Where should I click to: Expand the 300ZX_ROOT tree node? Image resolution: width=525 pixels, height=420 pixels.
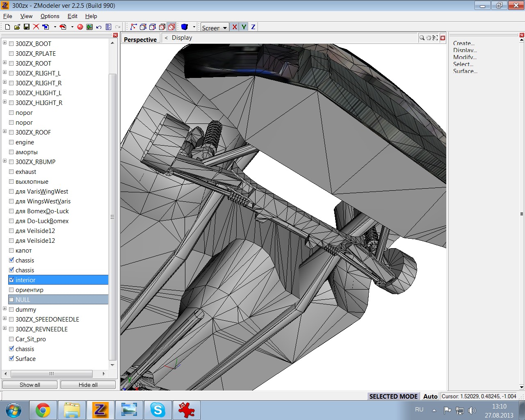click(5, 62)
